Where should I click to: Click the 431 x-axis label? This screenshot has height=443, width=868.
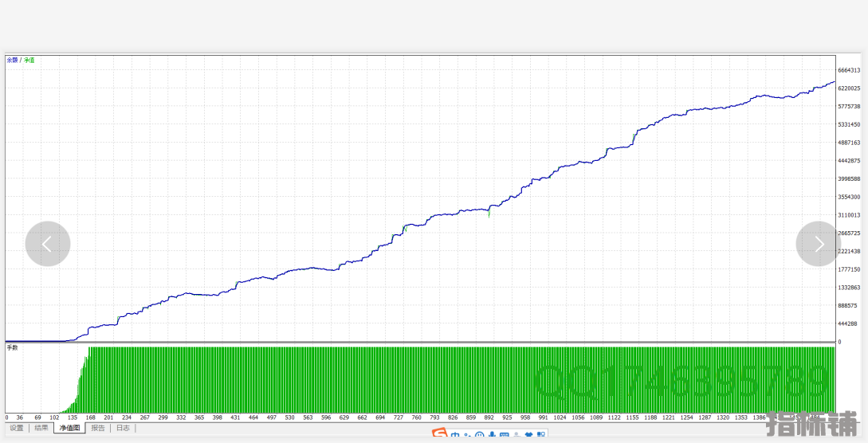click(x=235, y=418)
